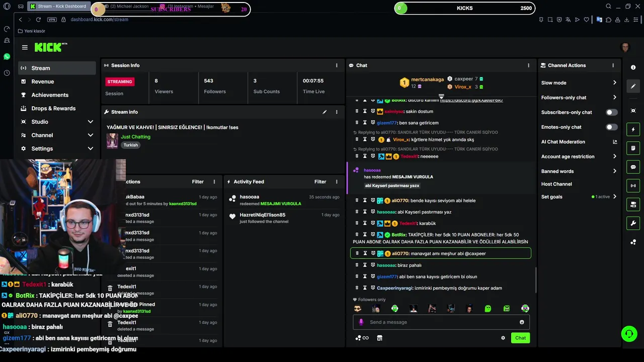644x362 pixels.
Task: Select the pencil edit icon in right sidebar
Action: pos(633,86)
